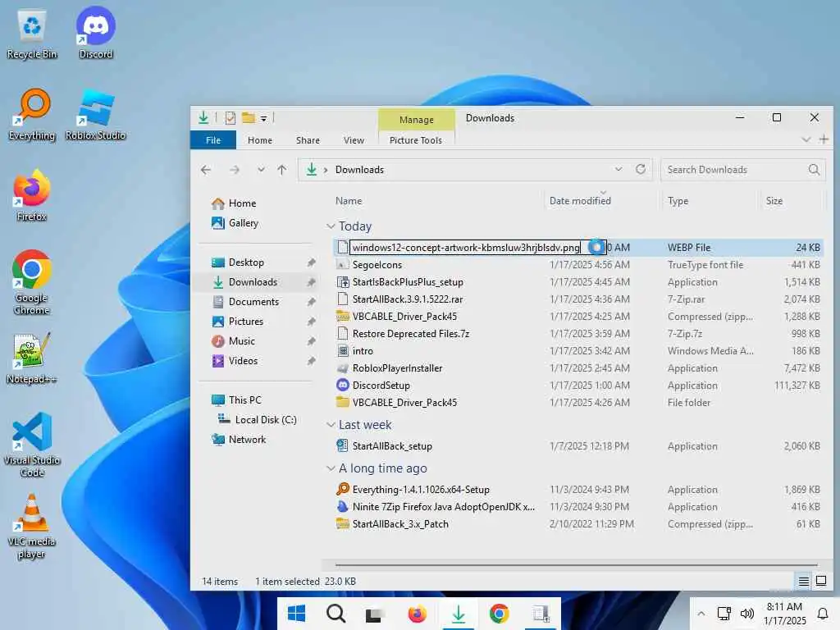Go forward using the forward arrow
This screenshot has width=840, height=630.
tap(235, 170)
